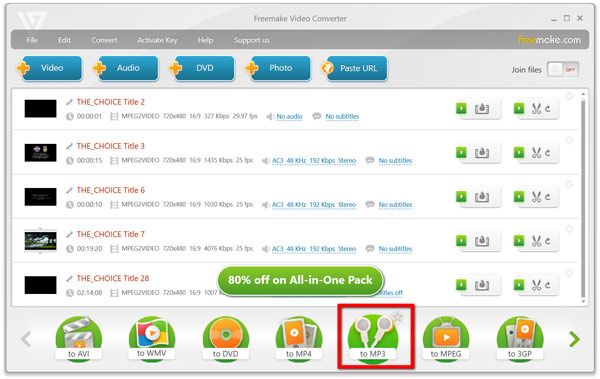This screenshot has width=600, height=379.
Task: Open the Help menu
Action: tap(205, 40)
